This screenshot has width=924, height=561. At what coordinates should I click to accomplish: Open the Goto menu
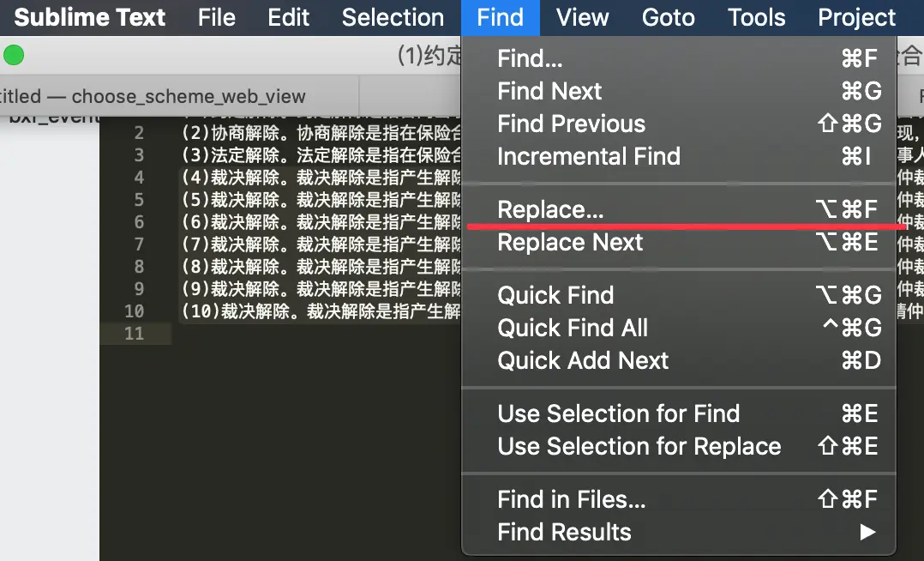[668, 17]
